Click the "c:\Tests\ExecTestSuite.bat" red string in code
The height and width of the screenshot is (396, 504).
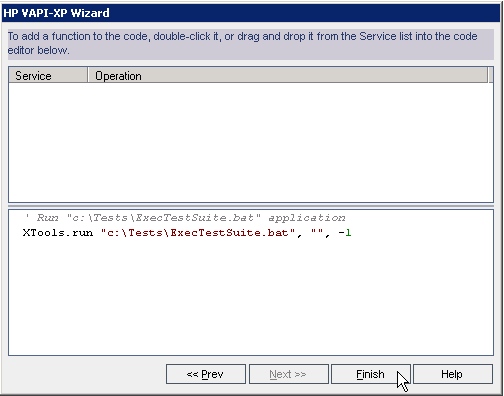tap(198, 233)
